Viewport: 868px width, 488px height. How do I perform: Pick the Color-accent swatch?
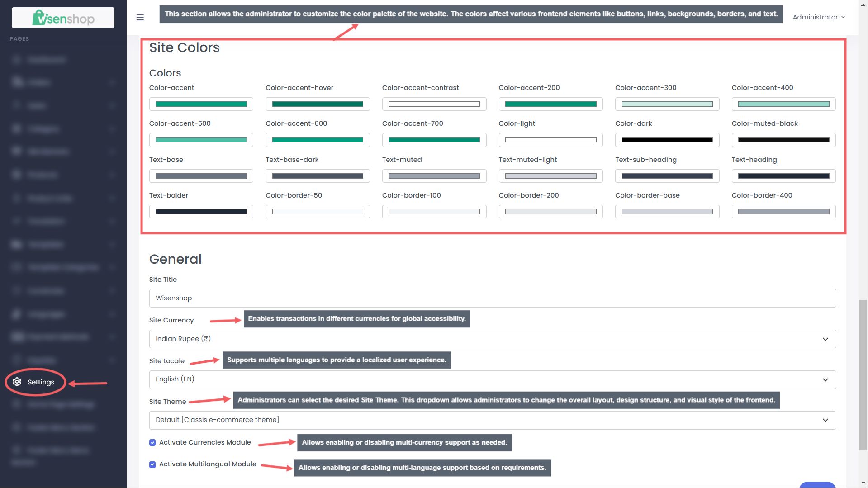point(201,104)
